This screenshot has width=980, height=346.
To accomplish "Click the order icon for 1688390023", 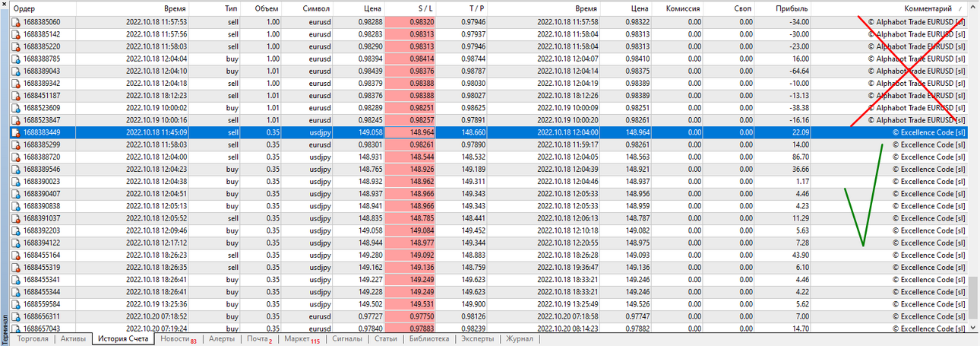I will (x=17, y=181).
